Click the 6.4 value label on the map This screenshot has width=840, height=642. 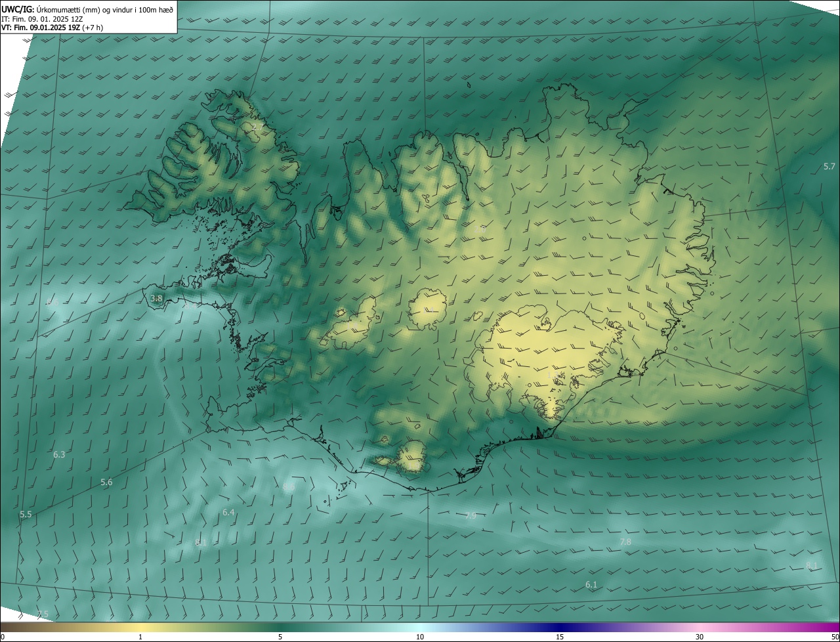228,512
